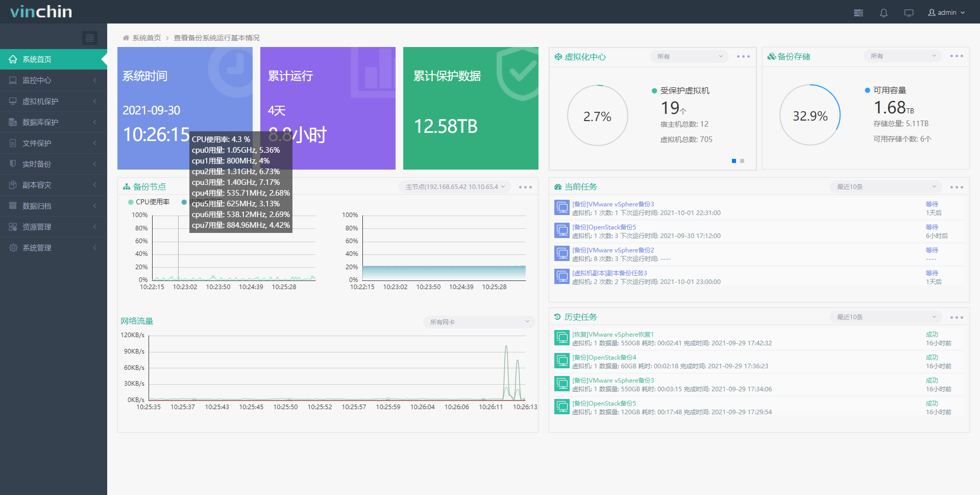The image size is (980, 495).
Task: Click the 虚拟化中心 panel title icon
Action: click(558, 57)
